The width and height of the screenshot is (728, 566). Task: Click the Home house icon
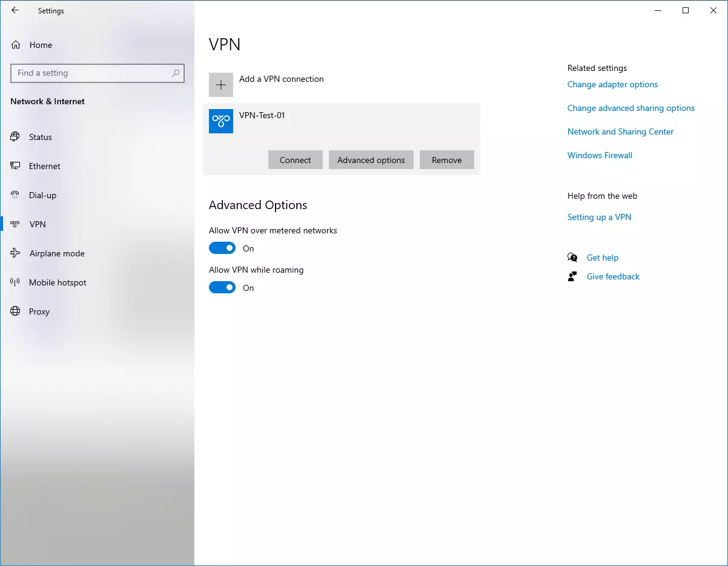(16, 45)
